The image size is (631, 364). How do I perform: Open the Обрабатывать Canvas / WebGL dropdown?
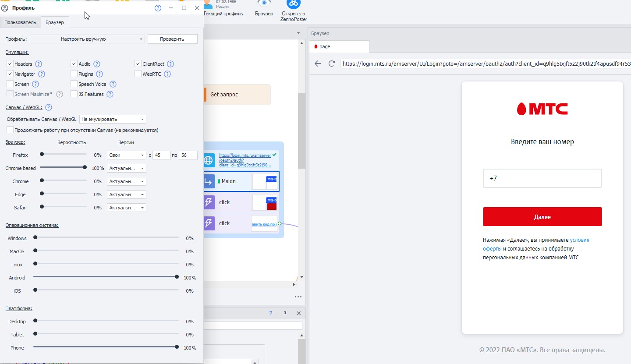(x=113, y=119)
